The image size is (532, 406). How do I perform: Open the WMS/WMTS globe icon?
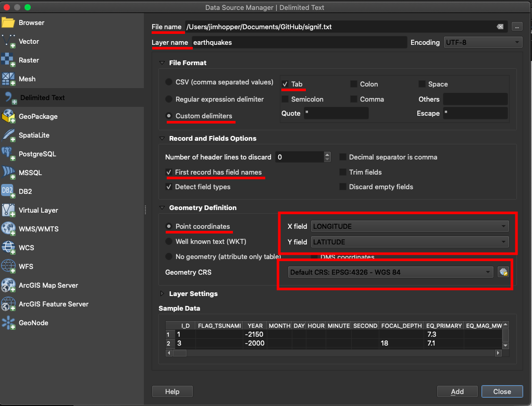(x=9, y=229)
